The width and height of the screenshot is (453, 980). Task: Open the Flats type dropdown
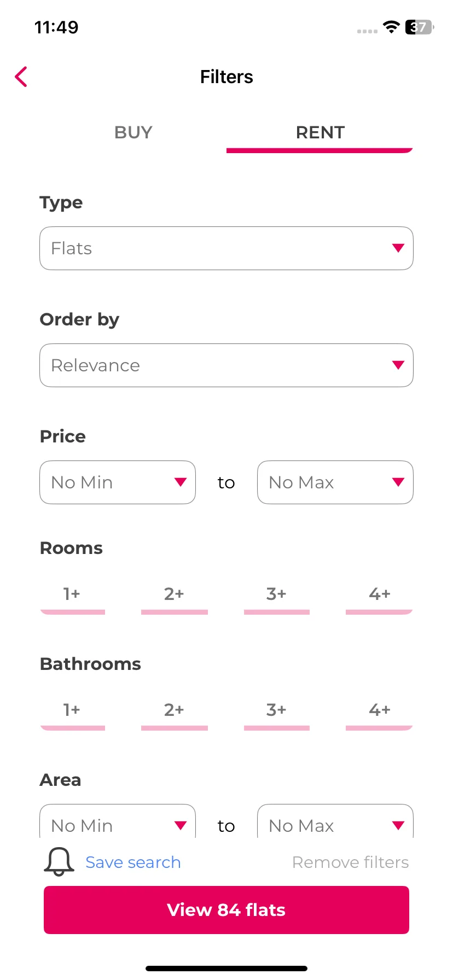click(226, 248)
